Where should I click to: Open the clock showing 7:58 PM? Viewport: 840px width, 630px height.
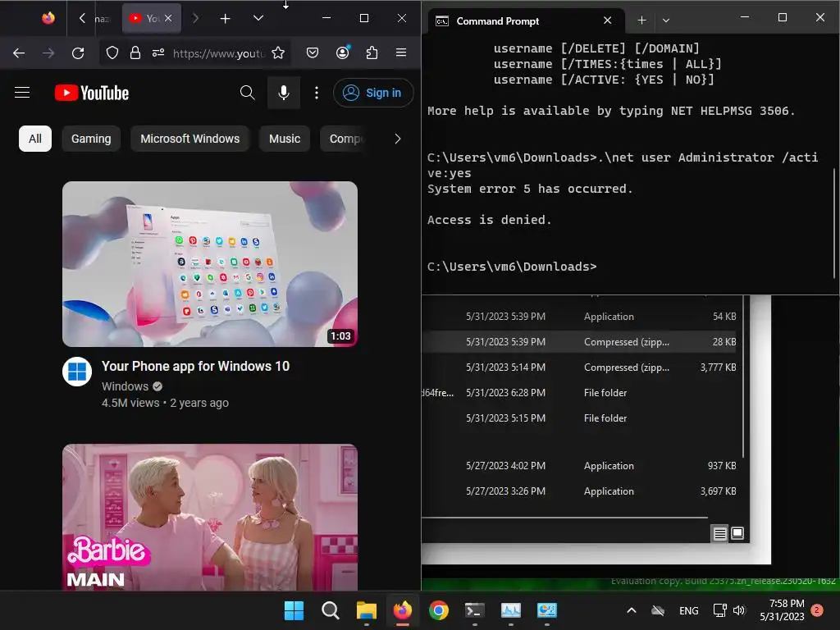[782, 610]
